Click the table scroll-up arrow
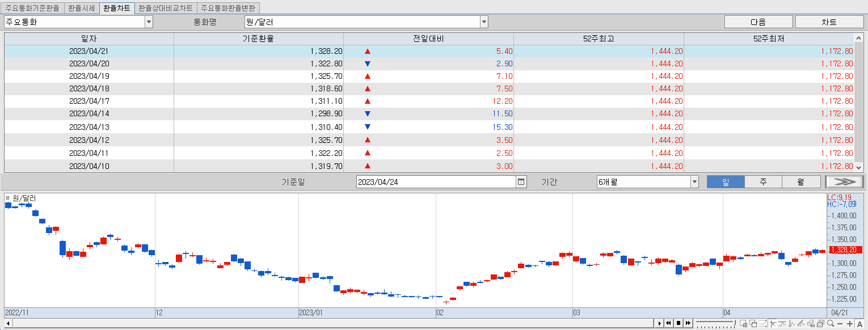 [858, 38]
